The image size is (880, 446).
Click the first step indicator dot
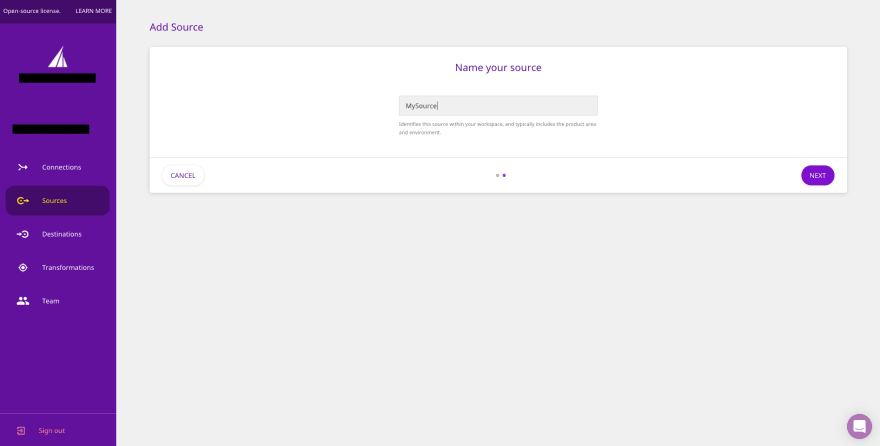[x=497, y=175]
